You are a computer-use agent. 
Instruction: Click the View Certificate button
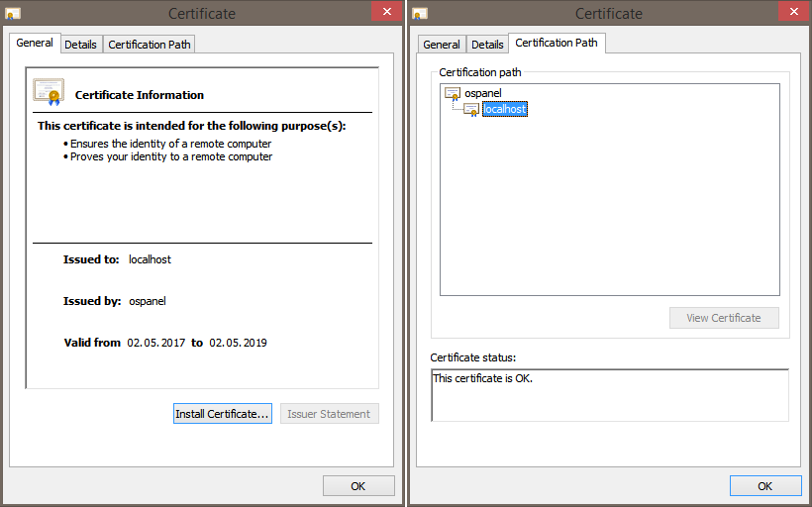point(724,318)
